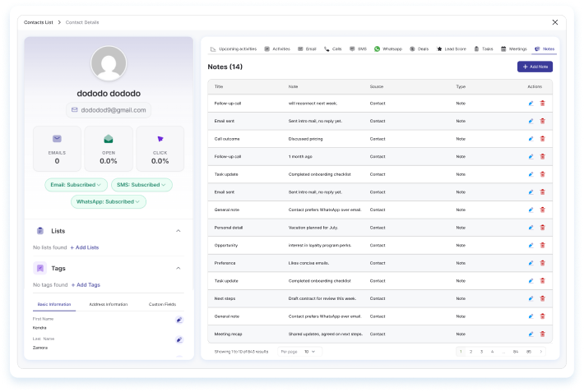Screen dimensions: 584x392
Task: Click the contact avatar picture
Action: click(109, 63)
